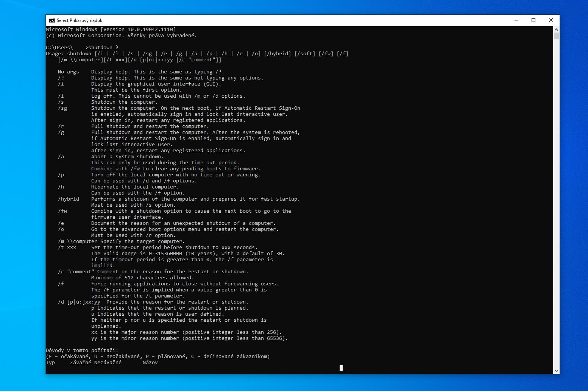Click 'If the timeout period is greater than 0'
Screen dimensions: 588x391
(x=182, y=260)
